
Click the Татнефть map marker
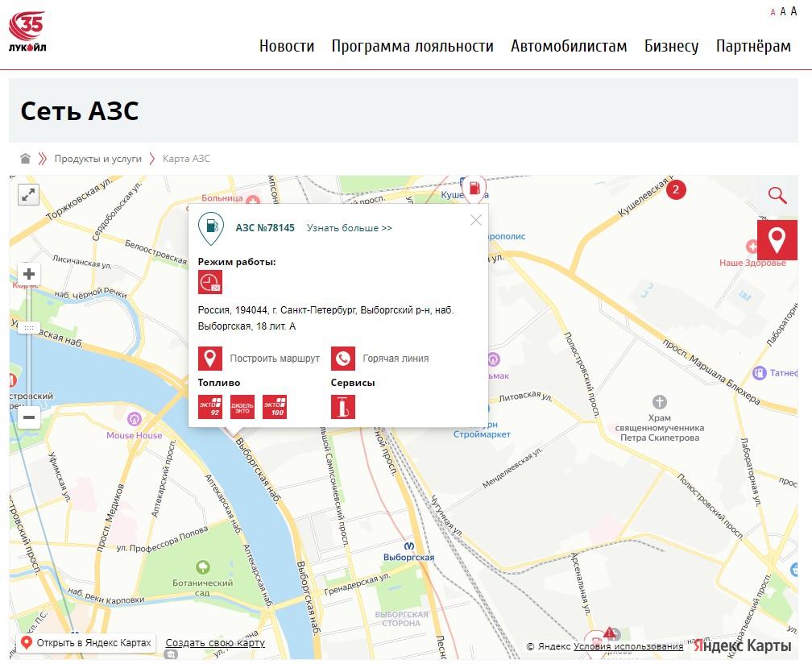click(759, 372)
